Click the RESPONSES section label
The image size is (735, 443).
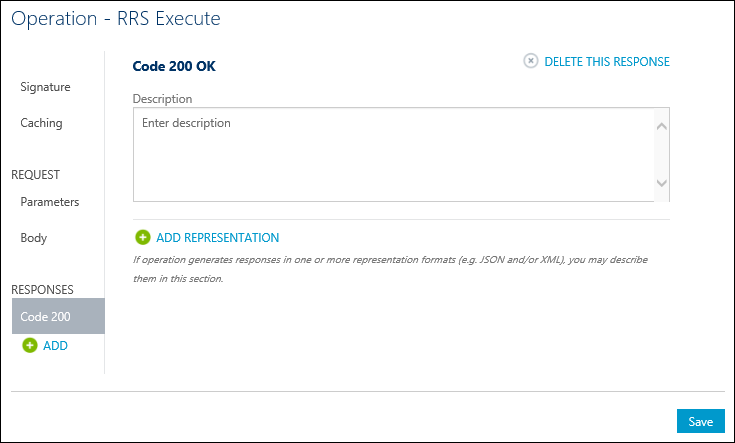42,289
